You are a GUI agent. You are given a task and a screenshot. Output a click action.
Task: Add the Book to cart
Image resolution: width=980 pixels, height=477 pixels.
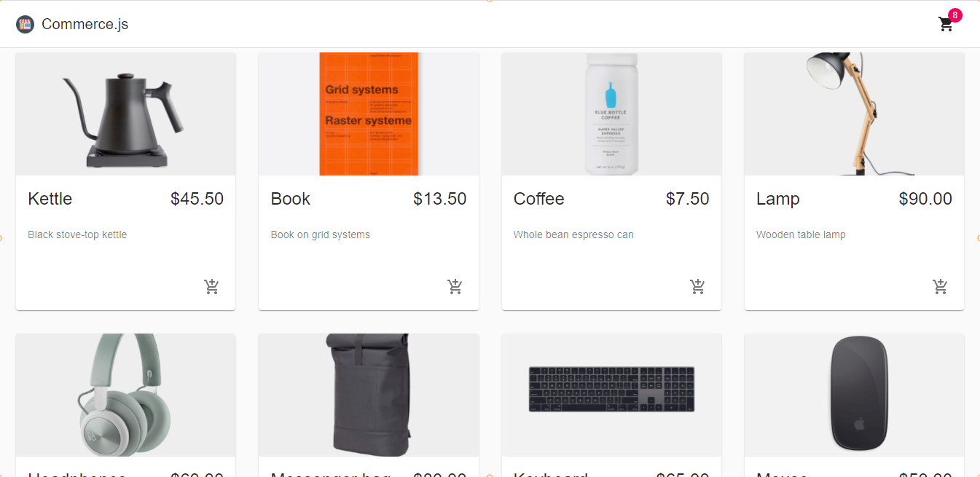[455, 287]
